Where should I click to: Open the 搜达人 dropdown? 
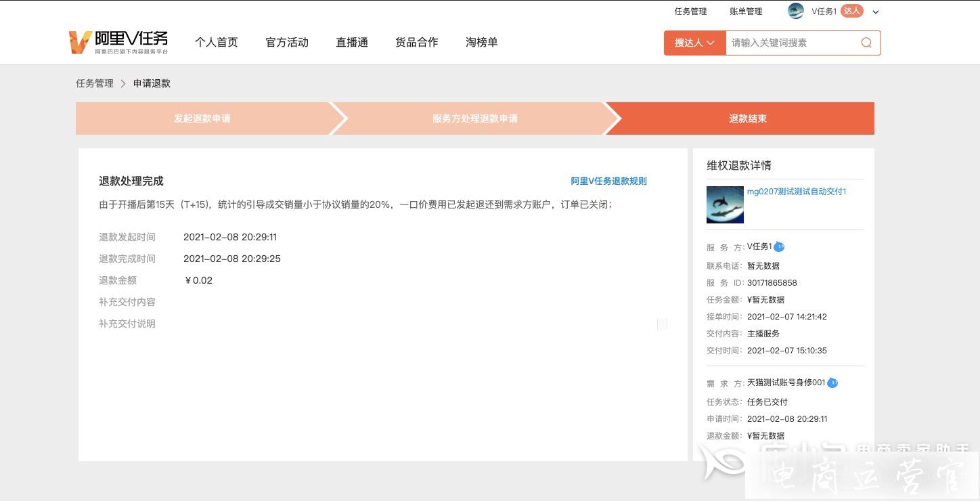pyautogui.click(x=694, y=43)
